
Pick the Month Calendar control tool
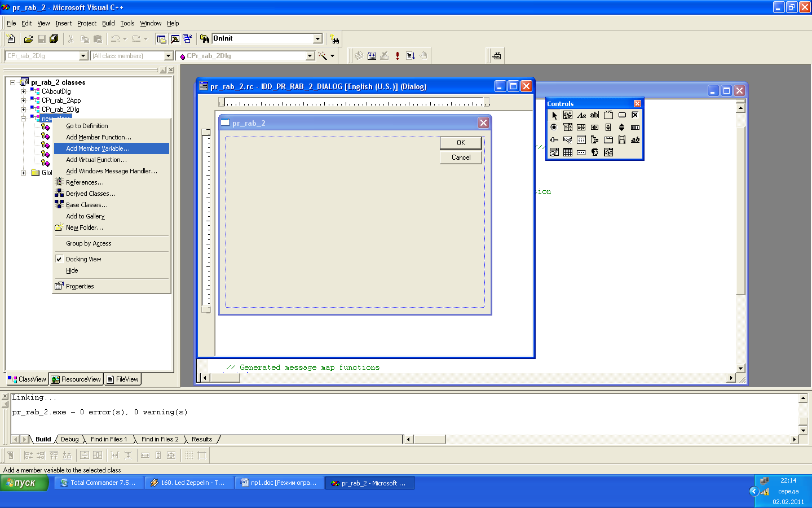click(x=568, y=152)
